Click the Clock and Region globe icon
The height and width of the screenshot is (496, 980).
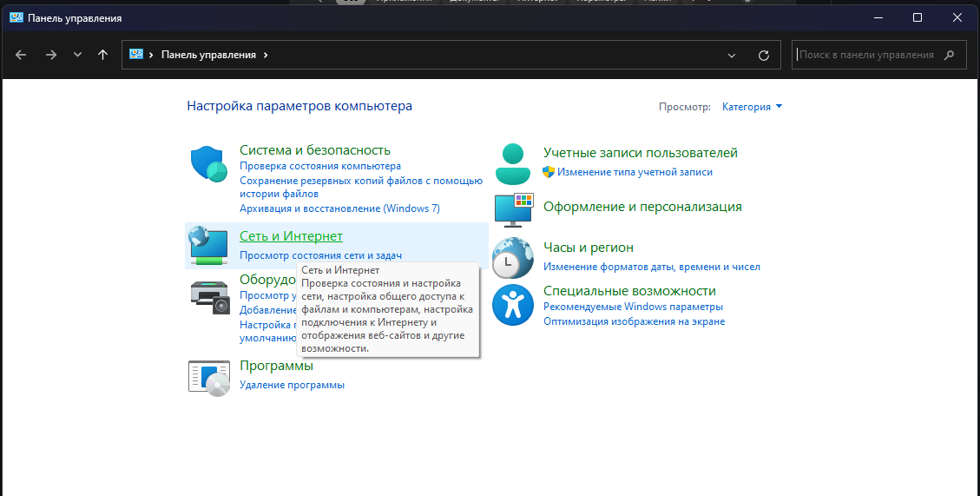[512, 257]
